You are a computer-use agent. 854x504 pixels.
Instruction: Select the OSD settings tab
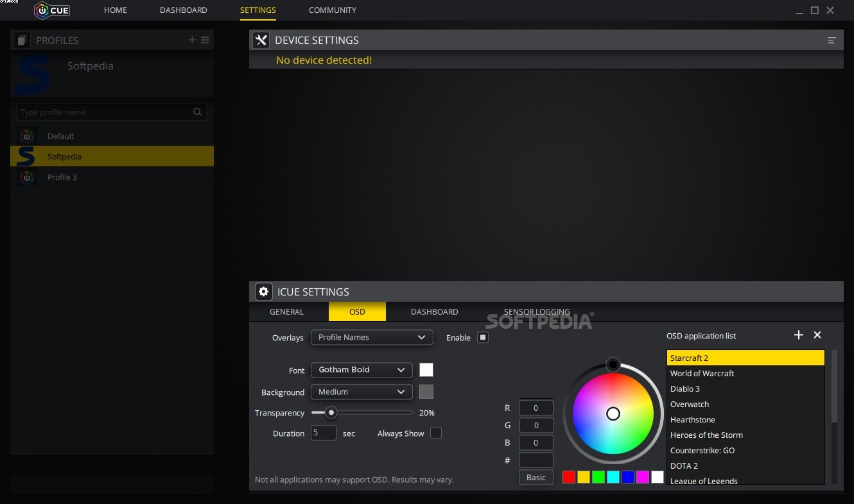coord(357,312)
